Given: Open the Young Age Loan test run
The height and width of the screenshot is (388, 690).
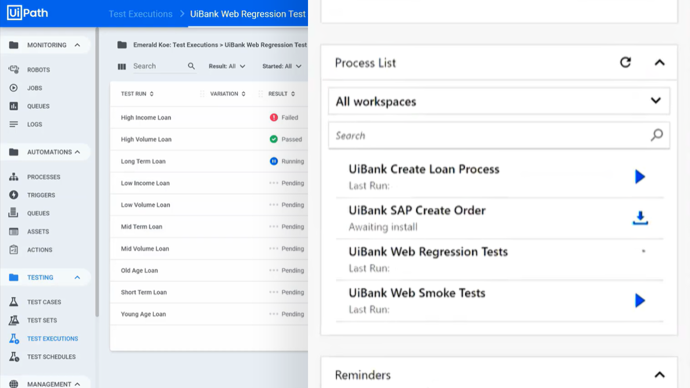Looking at the screenshot, I should (x=143, y=314).
